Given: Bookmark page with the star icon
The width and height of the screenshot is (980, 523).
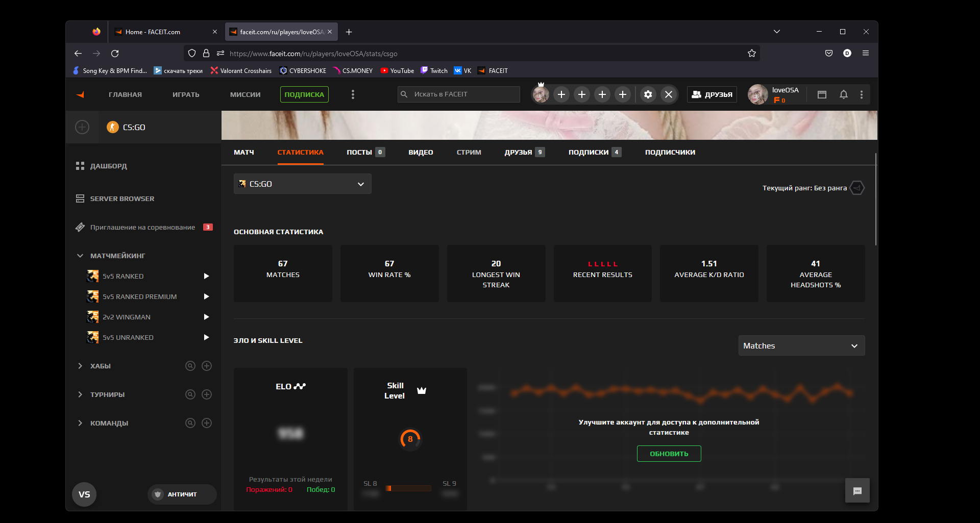Looking at the screenshot, I should point(751,54).
